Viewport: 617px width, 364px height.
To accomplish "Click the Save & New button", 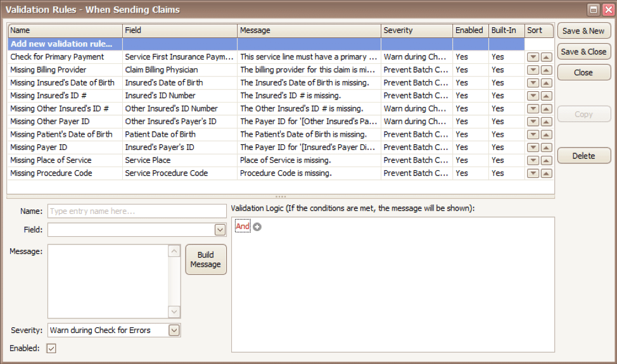I will 583,31.
